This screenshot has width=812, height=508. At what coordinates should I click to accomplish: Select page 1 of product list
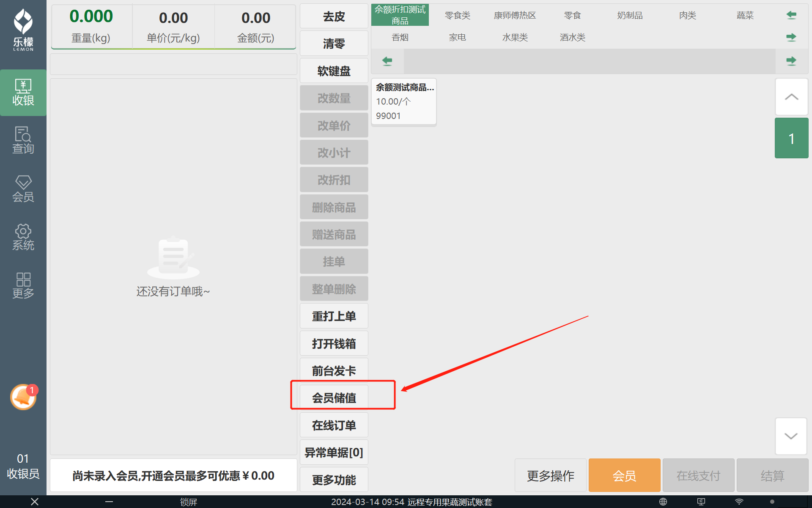coord(791,138)
